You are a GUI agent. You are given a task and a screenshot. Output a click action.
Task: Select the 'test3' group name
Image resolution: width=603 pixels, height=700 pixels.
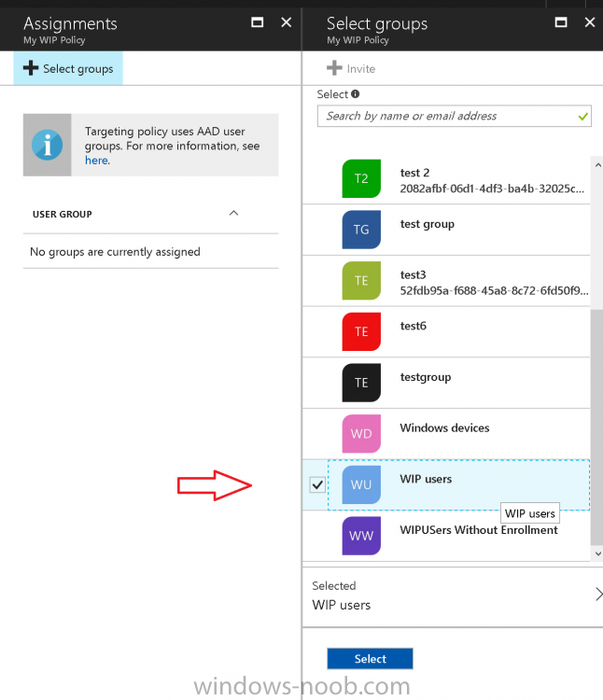[x=413, y=275]
